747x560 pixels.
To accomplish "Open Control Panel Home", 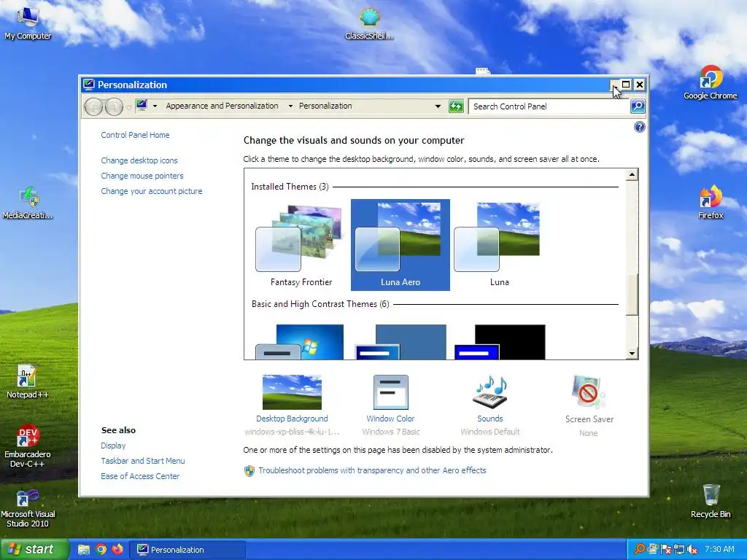I will (135, 135).
